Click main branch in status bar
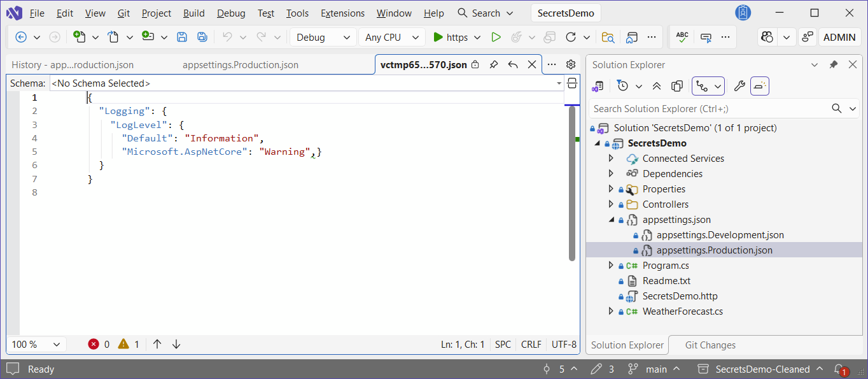Image resolution: width=868 pixels, height=379 pixels. pyautogui.click(x=654, y=369)
